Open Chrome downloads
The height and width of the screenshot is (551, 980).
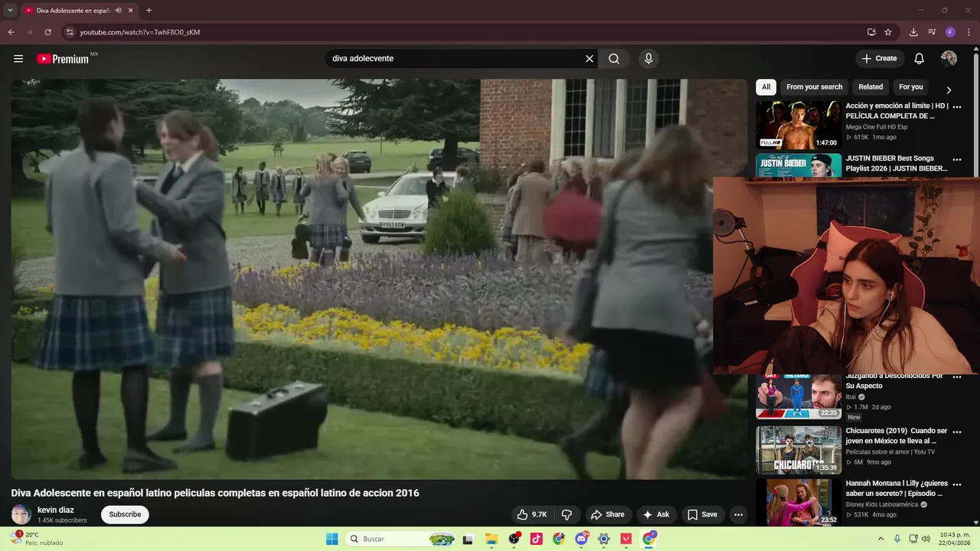[913, 32]
